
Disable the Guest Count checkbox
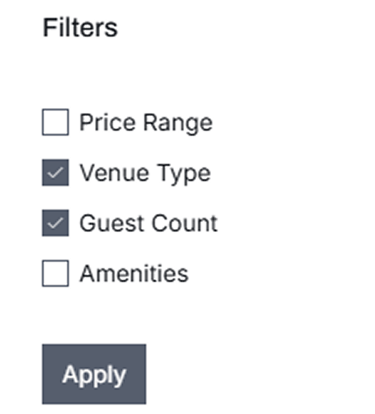tap(55, 223)
